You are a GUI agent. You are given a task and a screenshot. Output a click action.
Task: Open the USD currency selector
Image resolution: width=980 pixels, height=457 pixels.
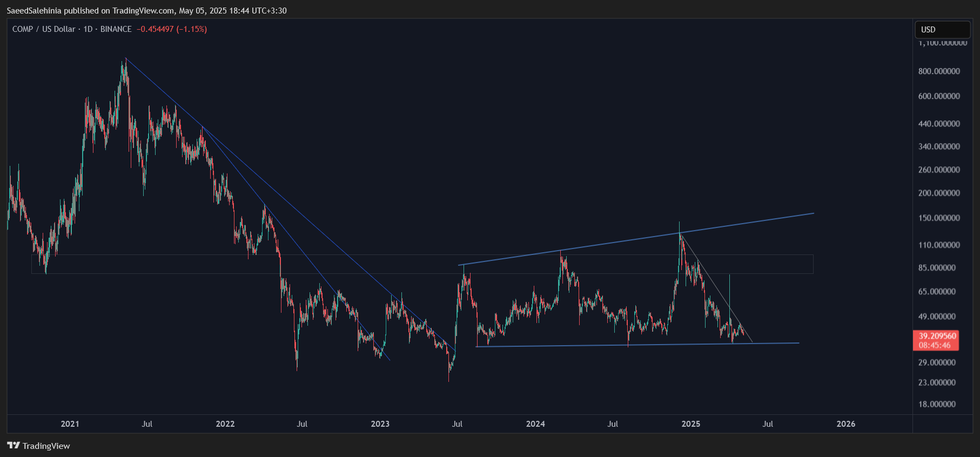pyautogui.click(x=942, y=30)
